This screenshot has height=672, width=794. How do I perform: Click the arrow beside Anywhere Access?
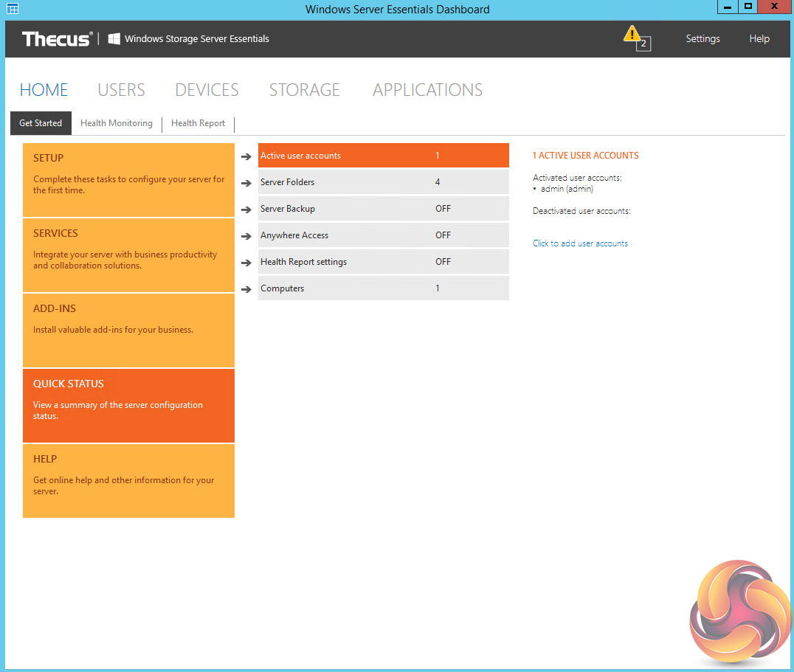[246, 236]
